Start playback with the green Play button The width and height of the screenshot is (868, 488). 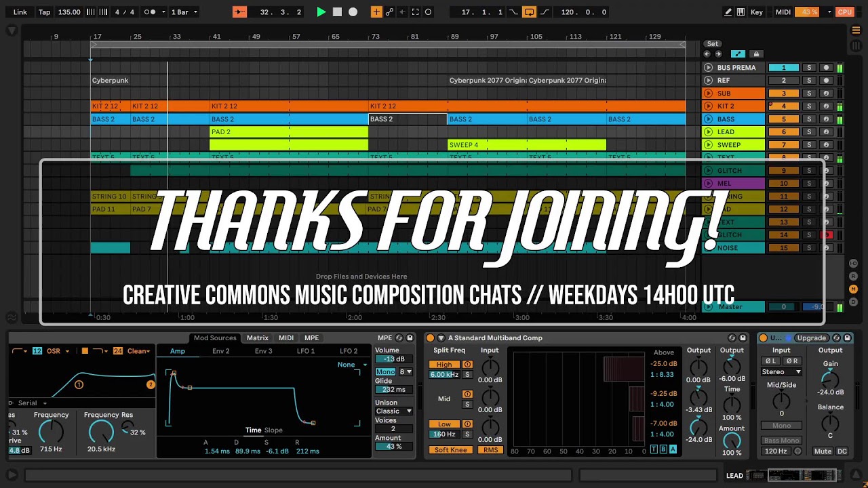321,12
